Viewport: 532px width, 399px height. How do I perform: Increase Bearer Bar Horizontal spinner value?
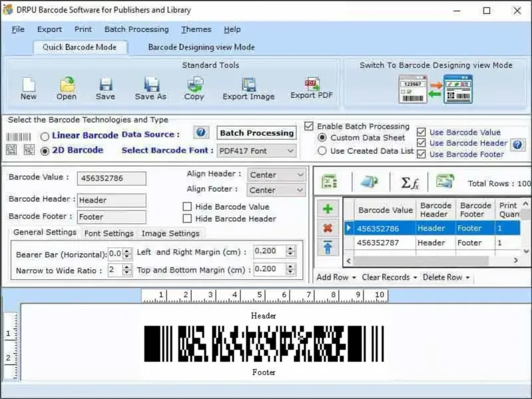coord(127,251)
